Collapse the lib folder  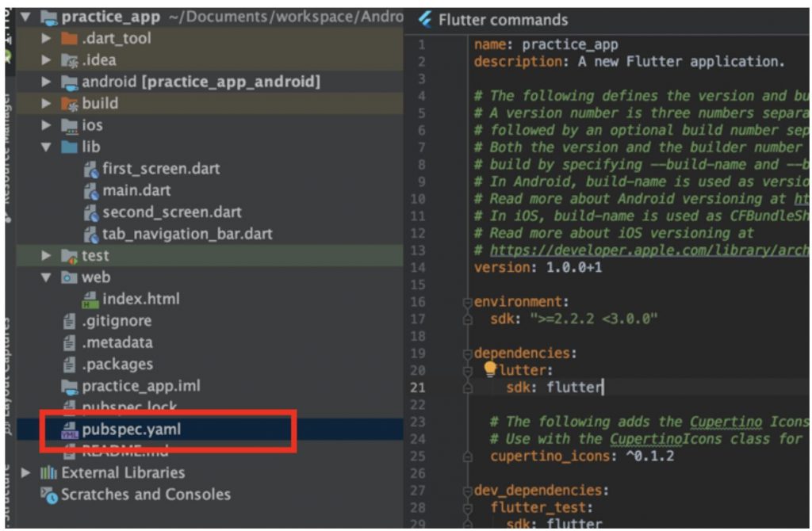click(46, 147)
